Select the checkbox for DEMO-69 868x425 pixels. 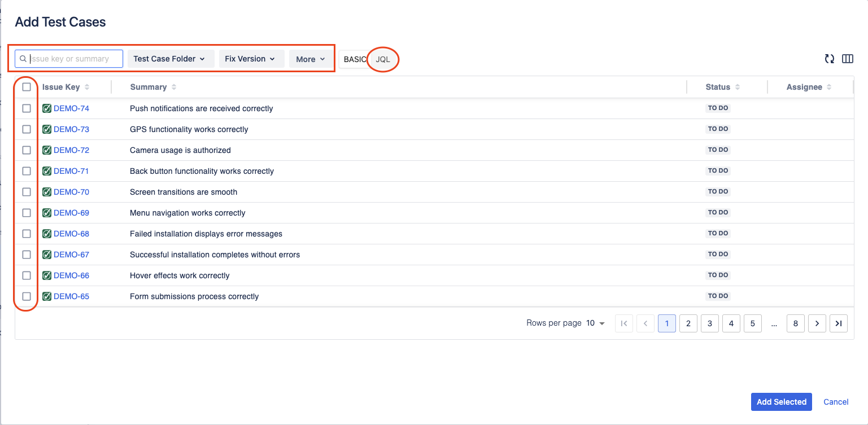click(x=27, y=213)
